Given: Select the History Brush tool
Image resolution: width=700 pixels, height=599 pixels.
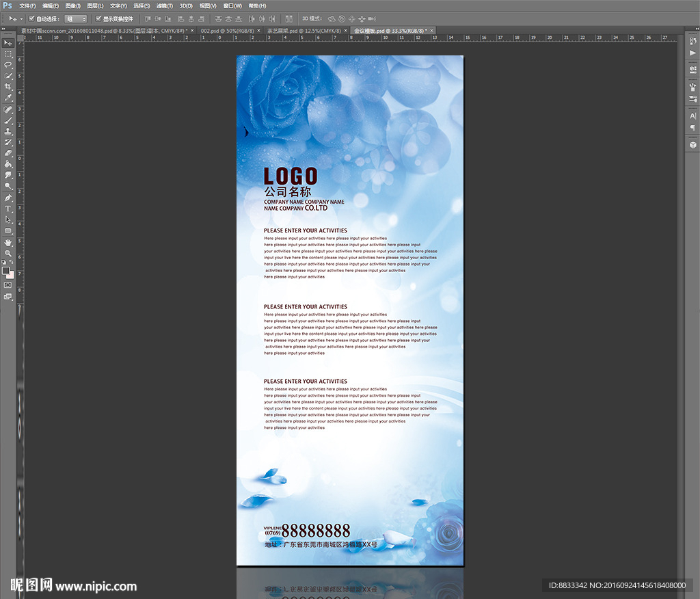Looking at the screenshot, I should point(8,142).
